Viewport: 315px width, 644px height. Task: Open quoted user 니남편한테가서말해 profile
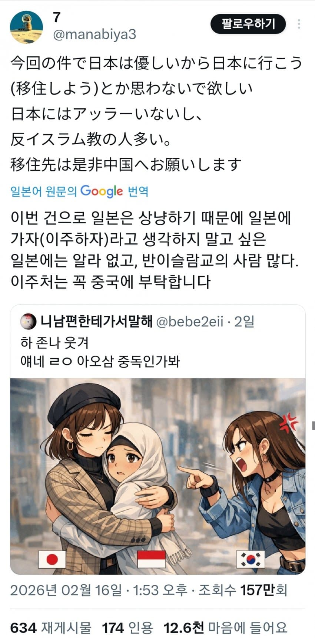tap(96, 322)
